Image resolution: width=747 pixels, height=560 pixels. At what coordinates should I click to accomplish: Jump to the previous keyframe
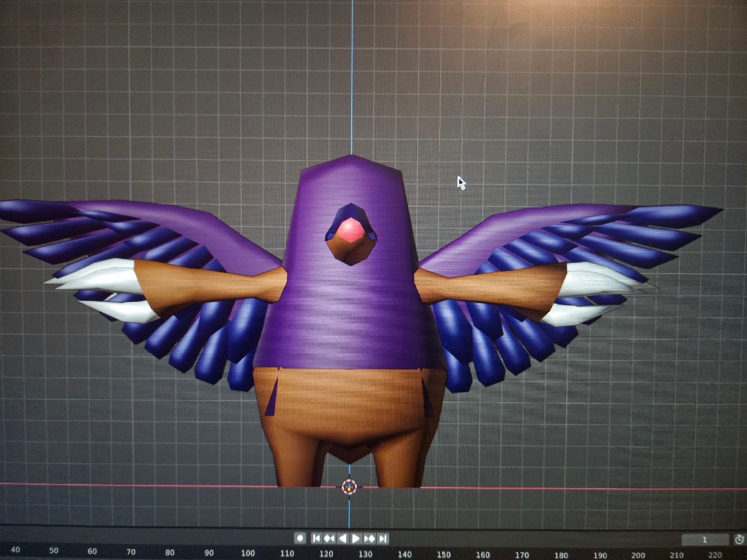(x=329, y=538)
